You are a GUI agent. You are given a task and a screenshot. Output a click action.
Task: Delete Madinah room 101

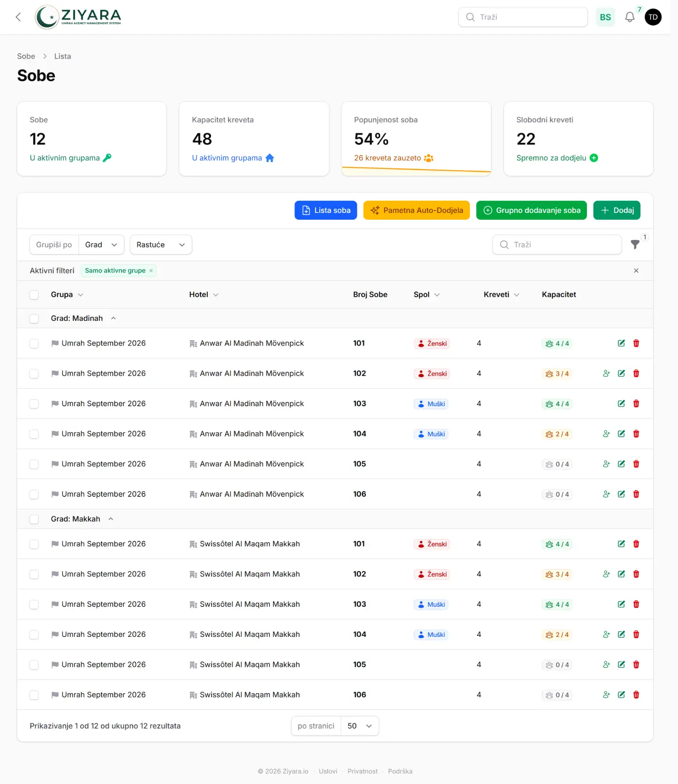coord(636,343)
